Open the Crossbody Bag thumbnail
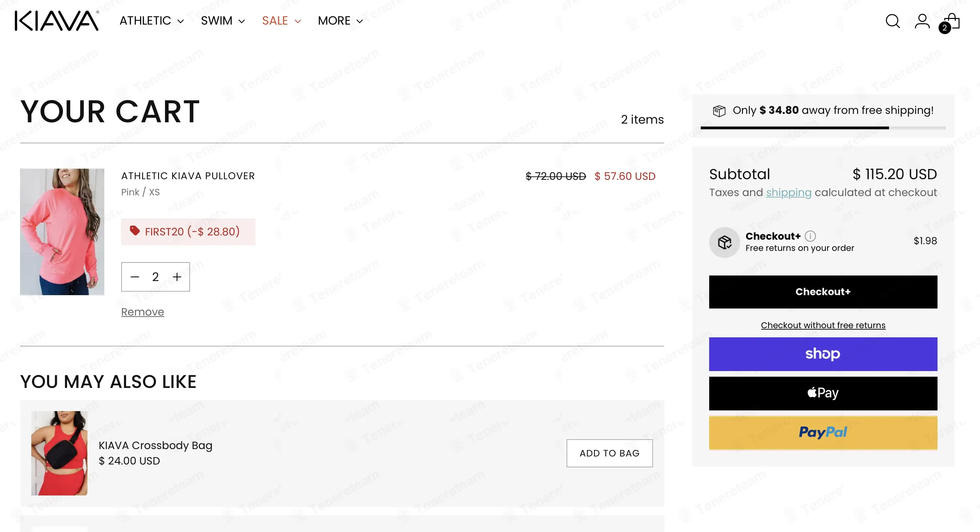Screen dimensions: 980x532 click(x=59, y=453)
